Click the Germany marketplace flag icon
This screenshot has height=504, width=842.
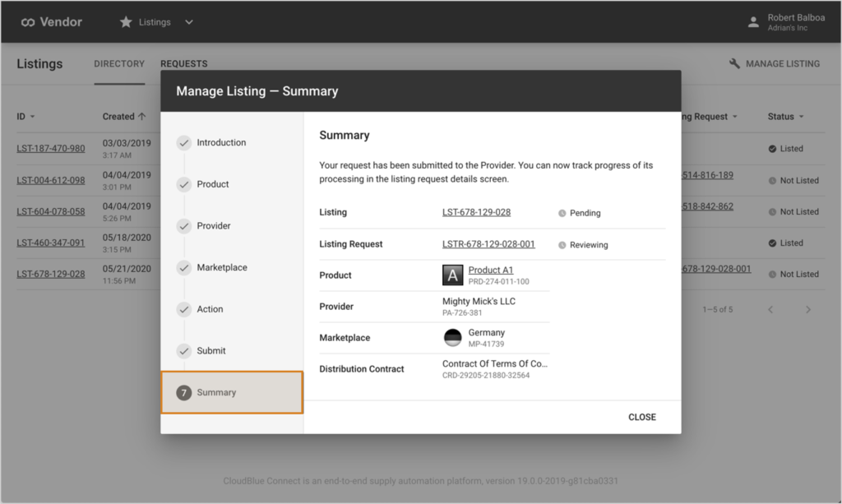453,337
